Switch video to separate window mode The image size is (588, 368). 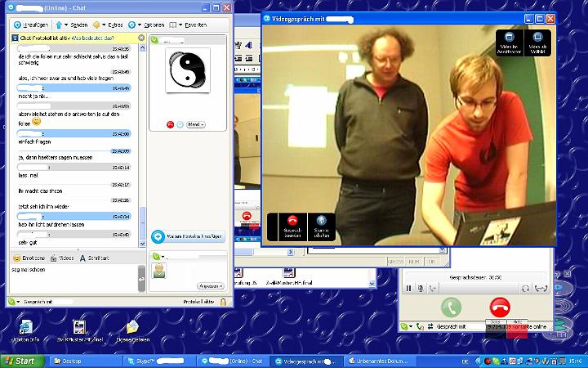509,43
